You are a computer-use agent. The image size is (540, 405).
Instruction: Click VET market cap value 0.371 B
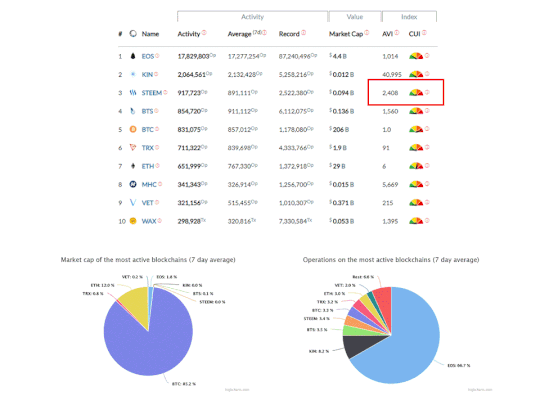[341, 202]
